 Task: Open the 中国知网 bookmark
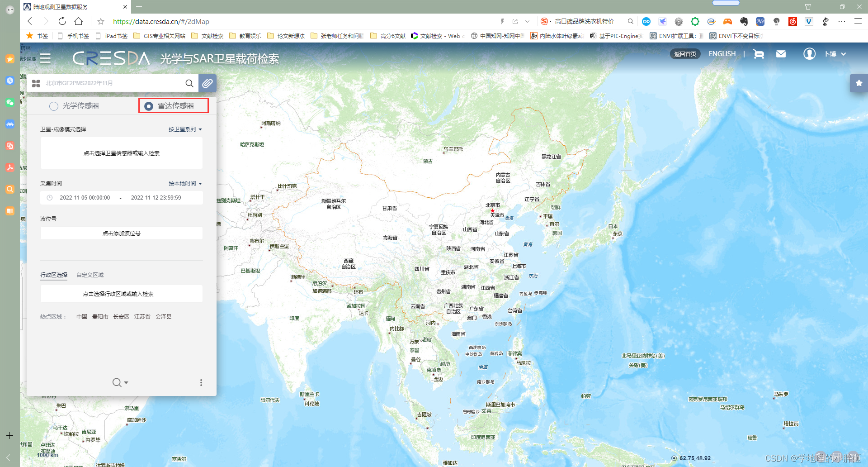pos(497,36)
